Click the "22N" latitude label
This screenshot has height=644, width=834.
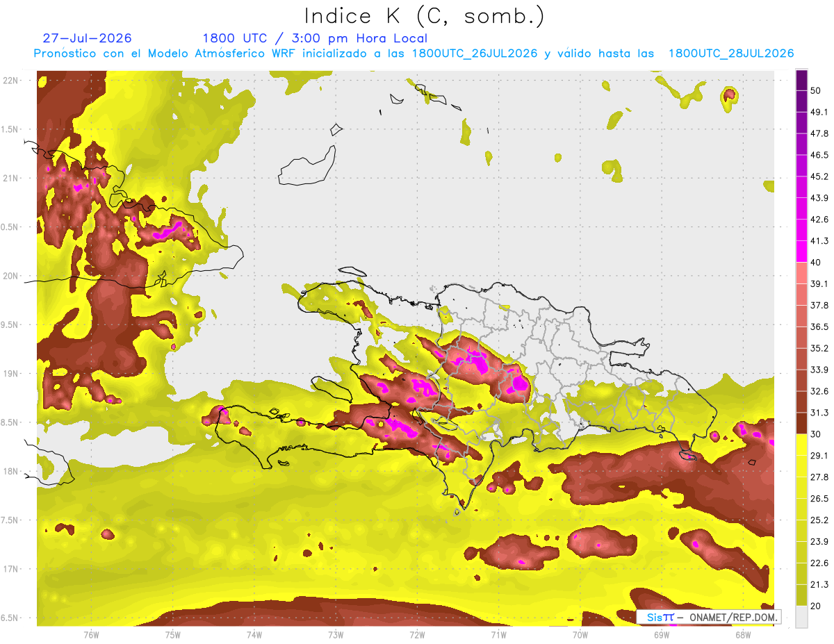pyautogui.click(x=11, y=80)
